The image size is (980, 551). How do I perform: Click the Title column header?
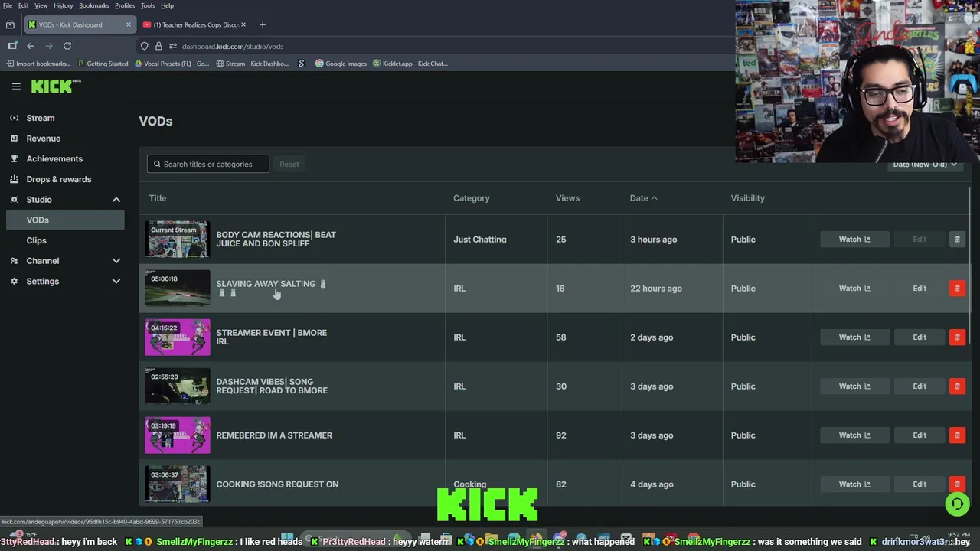pyautogui.click(x=158, y=198)
